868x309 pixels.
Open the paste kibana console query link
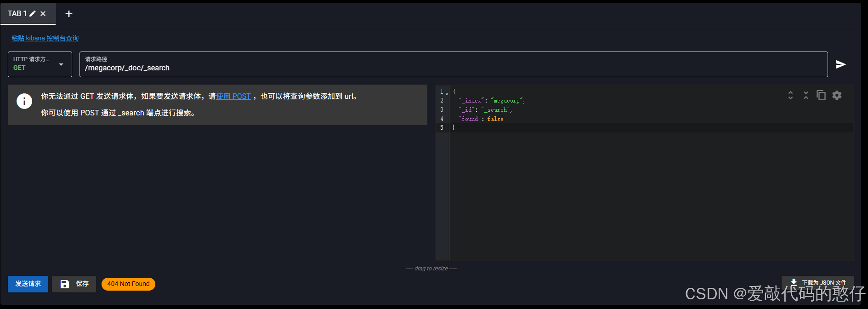tap(45, 38)
